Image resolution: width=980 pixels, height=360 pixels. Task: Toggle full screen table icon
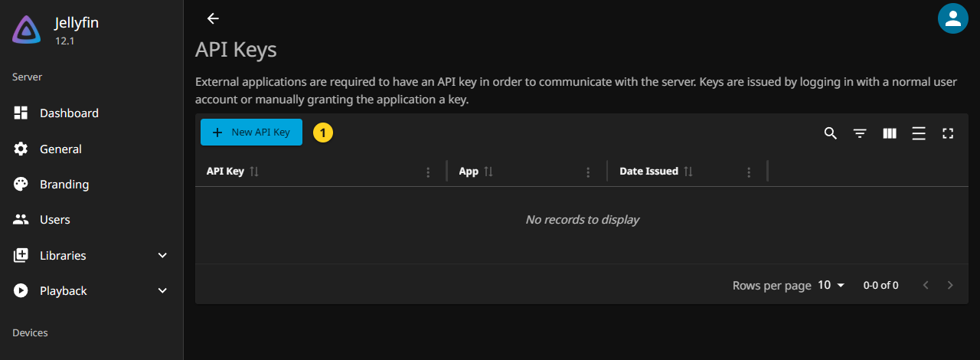point(948,133)
